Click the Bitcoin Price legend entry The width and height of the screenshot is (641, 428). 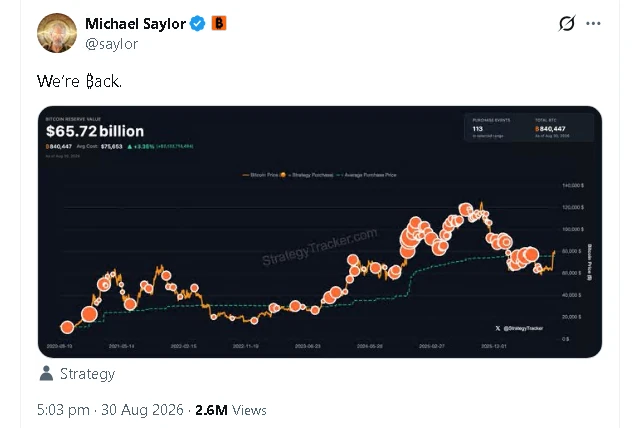click(260, 175)
